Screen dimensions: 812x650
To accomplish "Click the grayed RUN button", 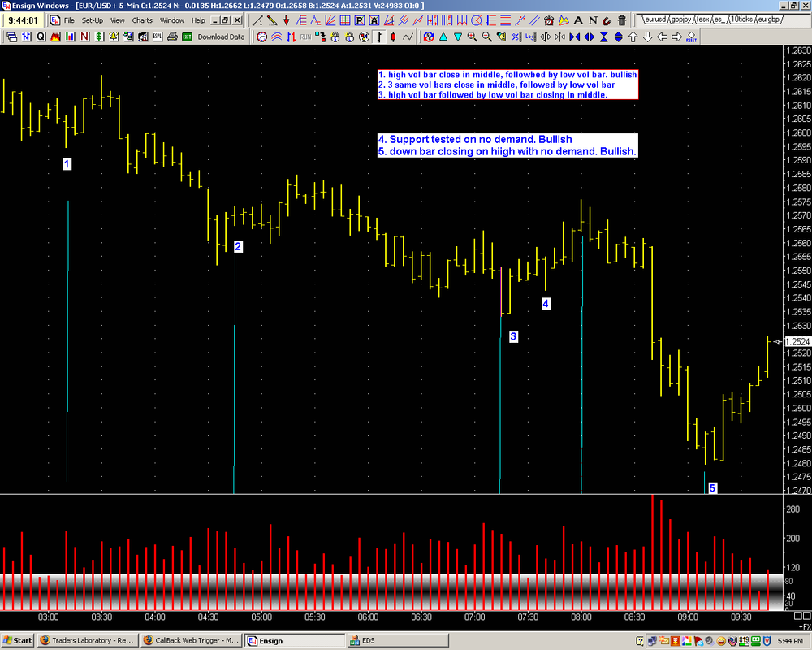I will [305, 37].
